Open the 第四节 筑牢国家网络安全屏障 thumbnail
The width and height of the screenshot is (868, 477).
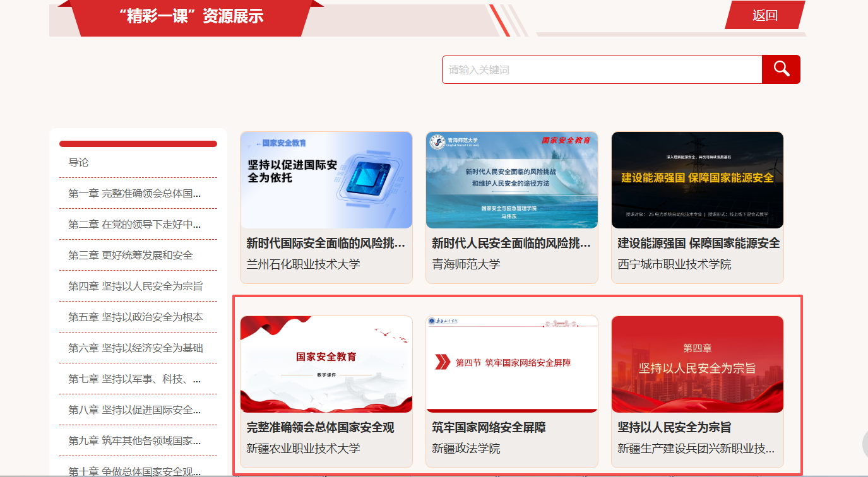coord(512,364)
